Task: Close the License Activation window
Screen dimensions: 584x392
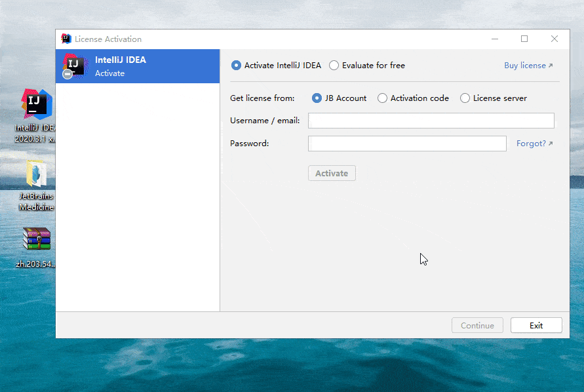Action: point(555,39)
